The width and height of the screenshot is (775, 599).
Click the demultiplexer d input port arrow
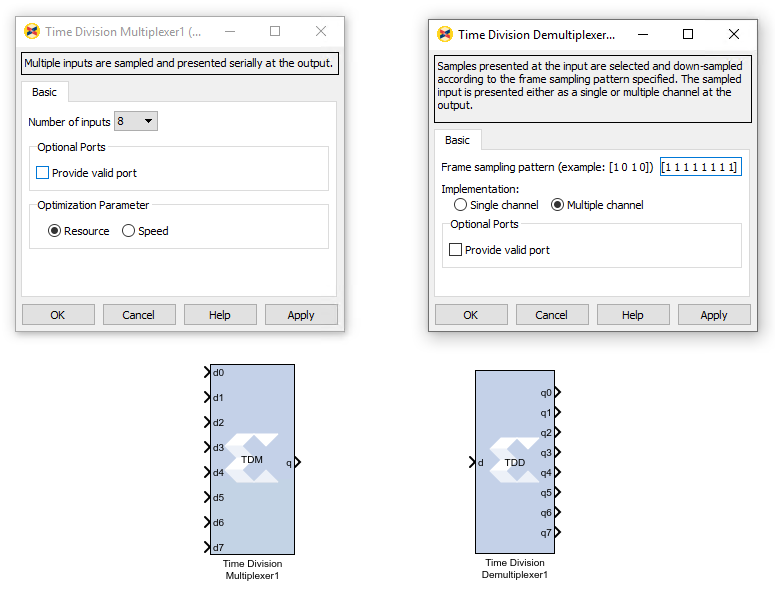click(472, 462)
